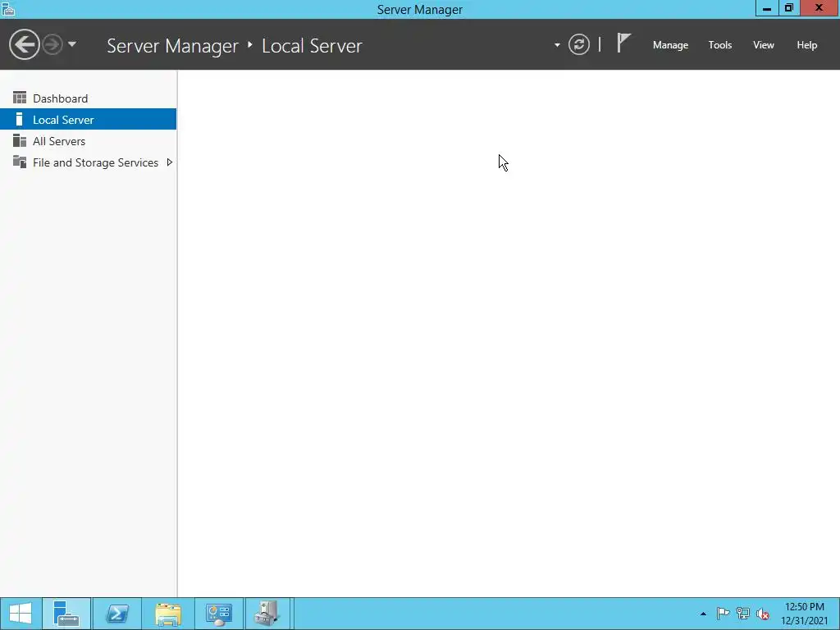Restore down the Server Manager window
The image size is (840, 630).
pyautogui.click(x=788, y=8)
